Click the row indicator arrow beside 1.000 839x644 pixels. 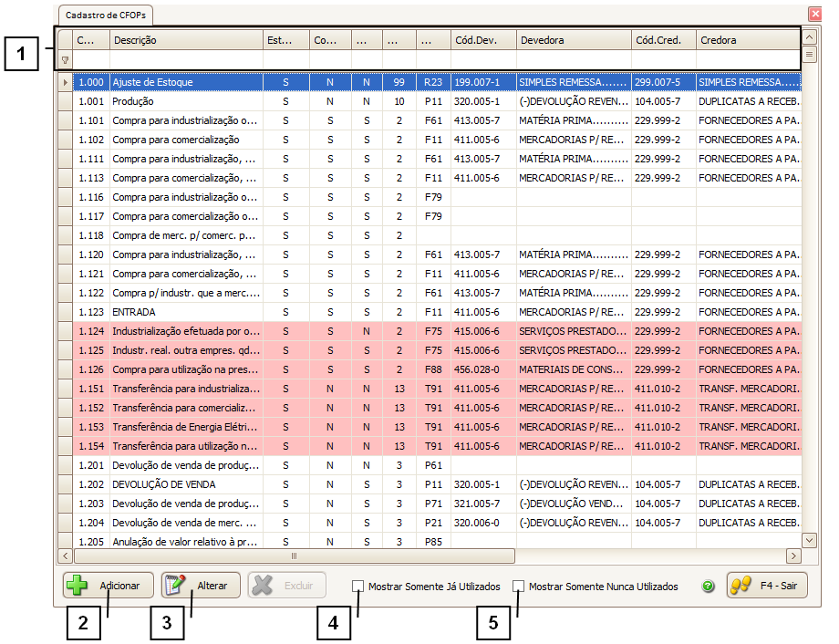[x=64, y=82]
